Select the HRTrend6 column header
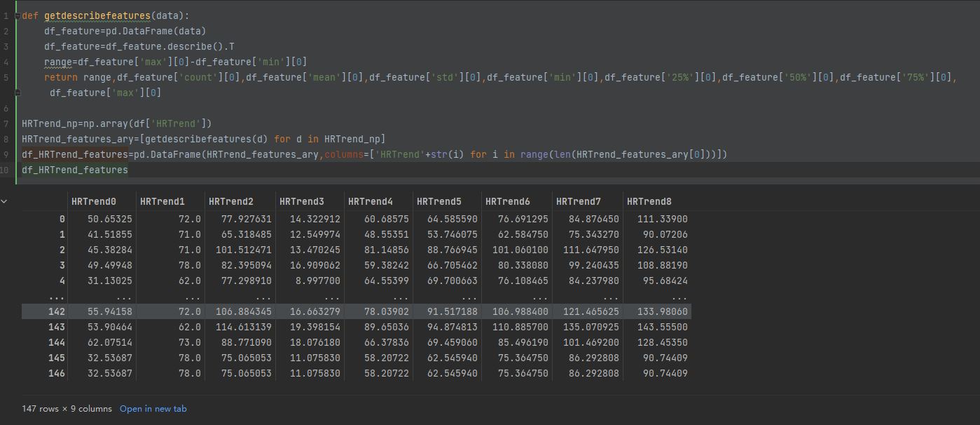 (x=508, y=201)
